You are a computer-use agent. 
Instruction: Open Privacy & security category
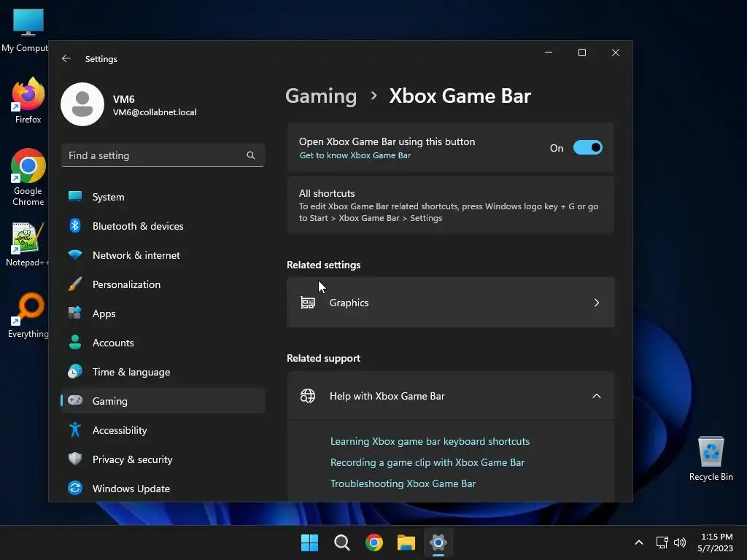pyautogui.click(x=163, y=459)
